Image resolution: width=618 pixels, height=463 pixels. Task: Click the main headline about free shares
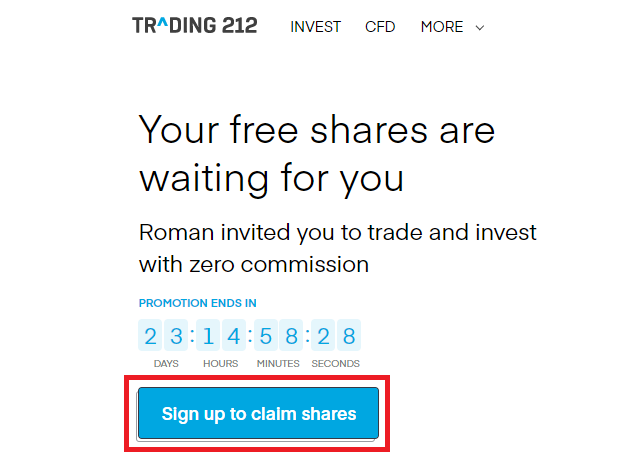[317, 154]
